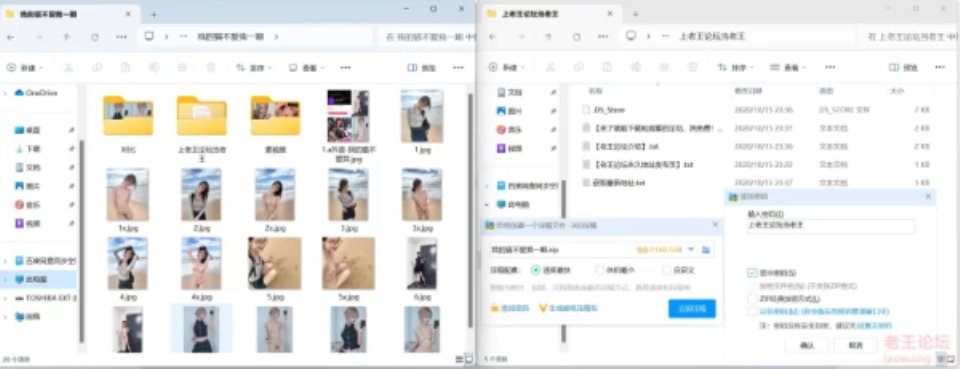Click the delete trash icon in left toolbar
Screen dimensions: 960x369
[x=211, y=67]
